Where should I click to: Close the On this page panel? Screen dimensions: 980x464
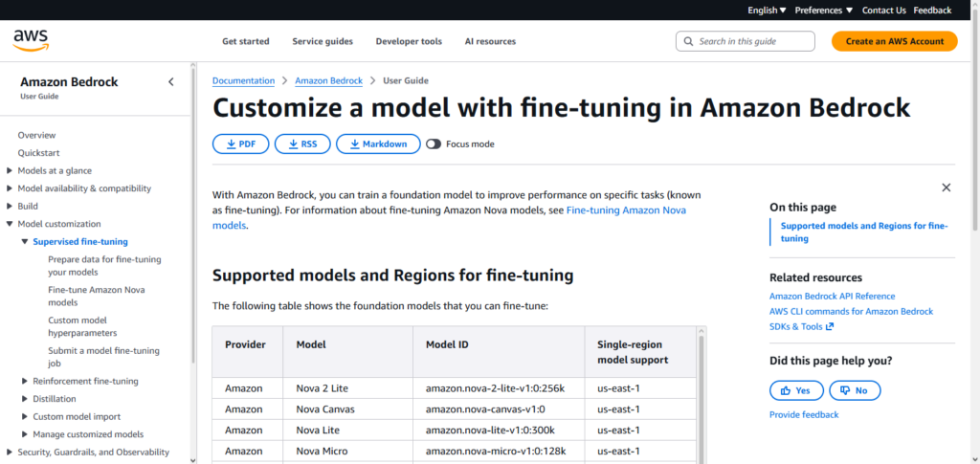(x=947, y=188)
